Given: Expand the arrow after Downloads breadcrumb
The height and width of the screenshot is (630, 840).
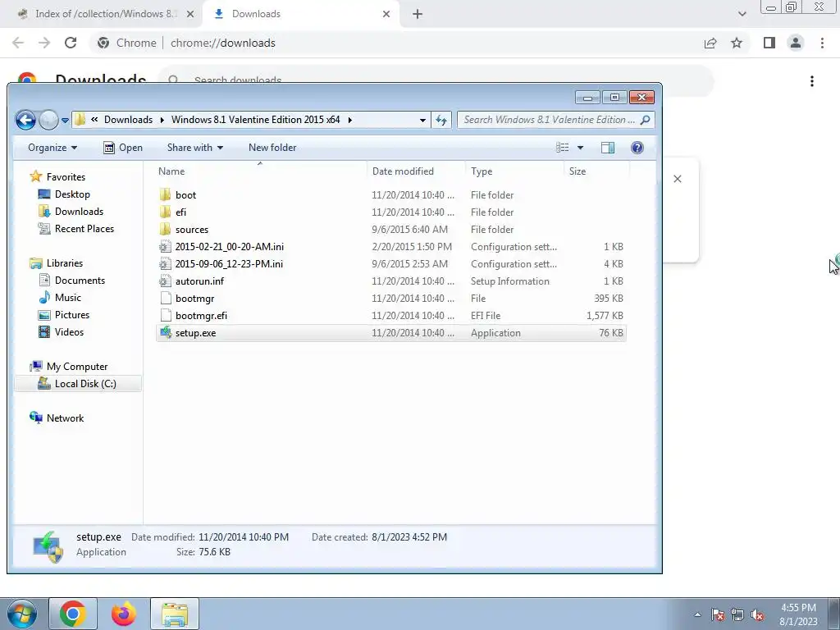Looking at the screenshot, I should click(162, 120).
